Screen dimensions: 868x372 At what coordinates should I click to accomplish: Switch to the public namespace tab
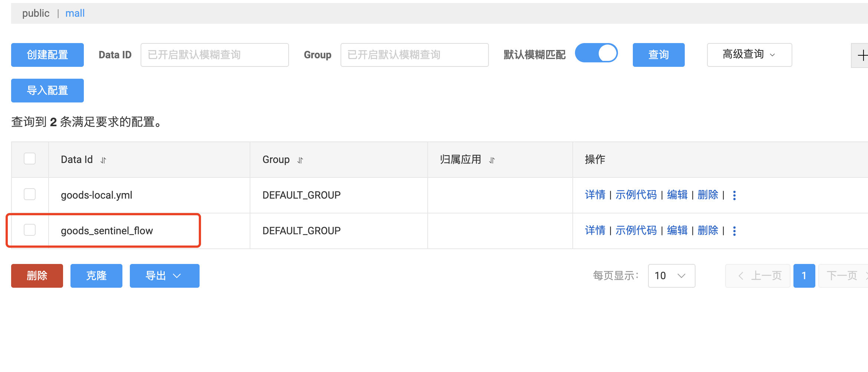[36, 13]
